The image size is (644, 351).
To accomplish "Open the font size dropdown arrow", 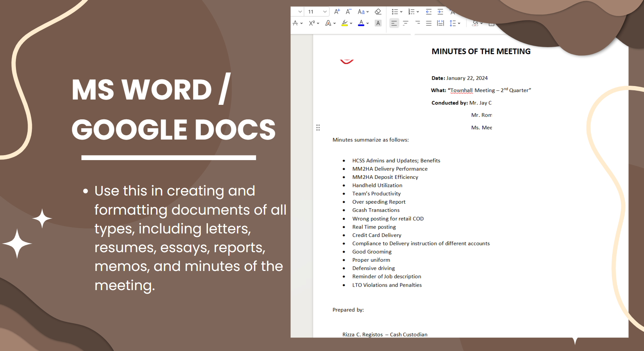I will pos(325,12).
